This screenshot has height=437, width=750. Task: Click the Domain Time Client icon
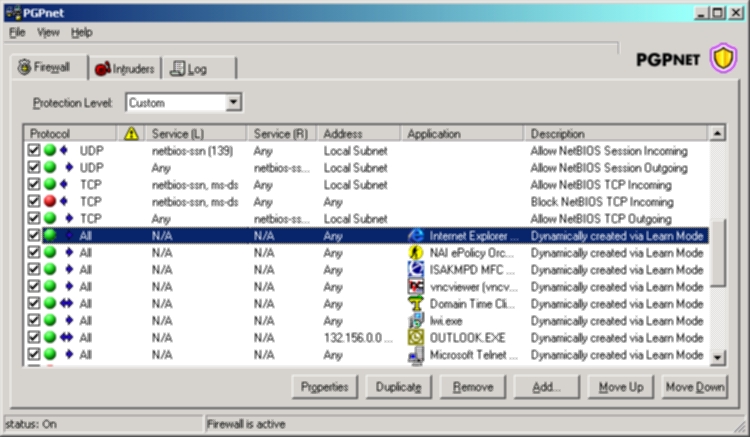coord(416,304)
